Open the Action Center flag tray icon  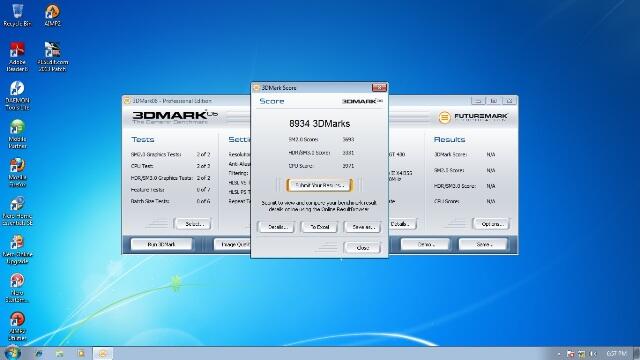click(571, 354)
